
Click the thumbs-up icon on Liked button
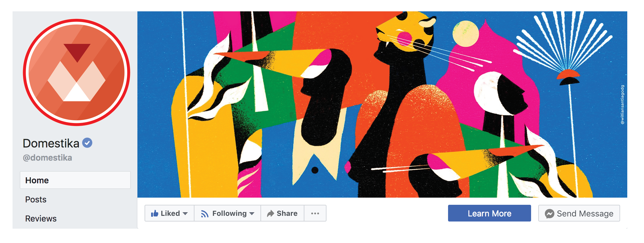[154, 213]
